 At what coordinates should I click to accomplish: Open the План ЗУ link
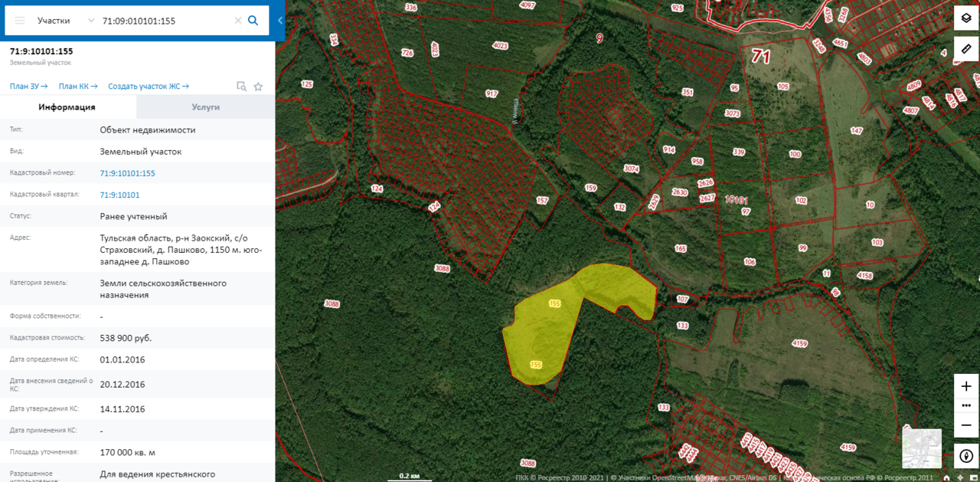tap(29, 87)
